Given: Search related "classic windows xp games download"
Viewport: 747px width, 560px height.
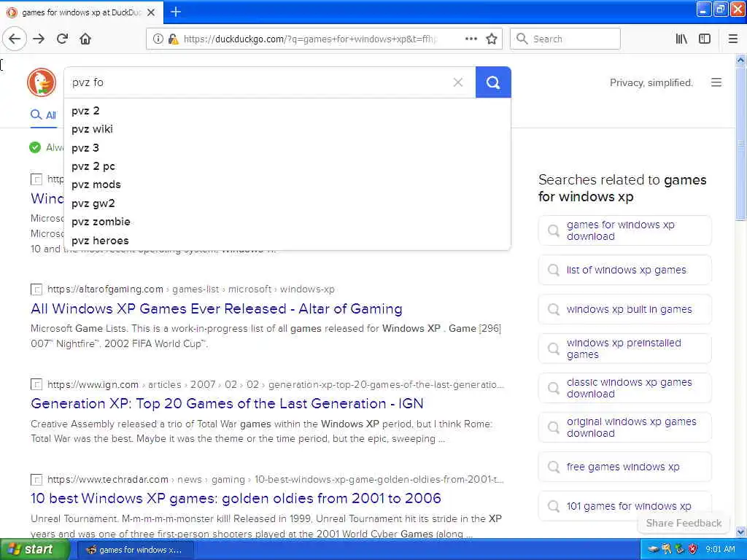Looking at the screenshot, I should point(624,388).
